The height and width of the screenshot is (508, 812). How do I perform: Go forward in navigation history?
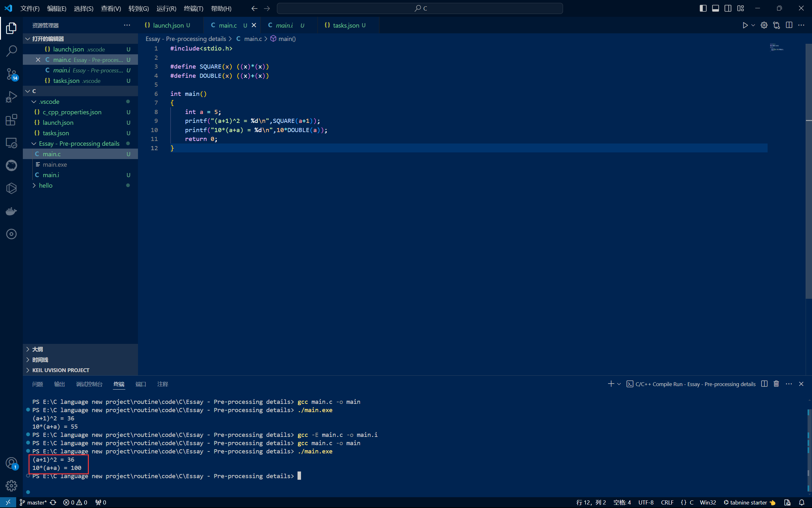[267, 8]
